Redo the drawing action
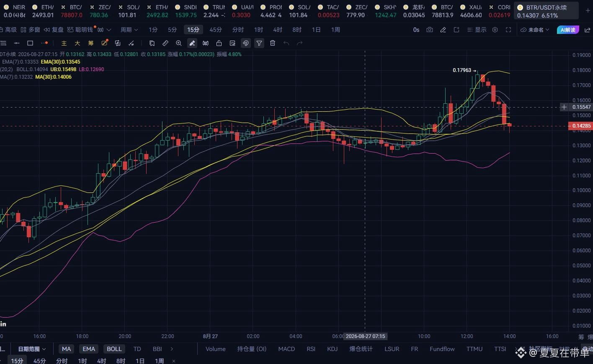The height and width of the screenshot is (364, 593). [x=299, y=43]
